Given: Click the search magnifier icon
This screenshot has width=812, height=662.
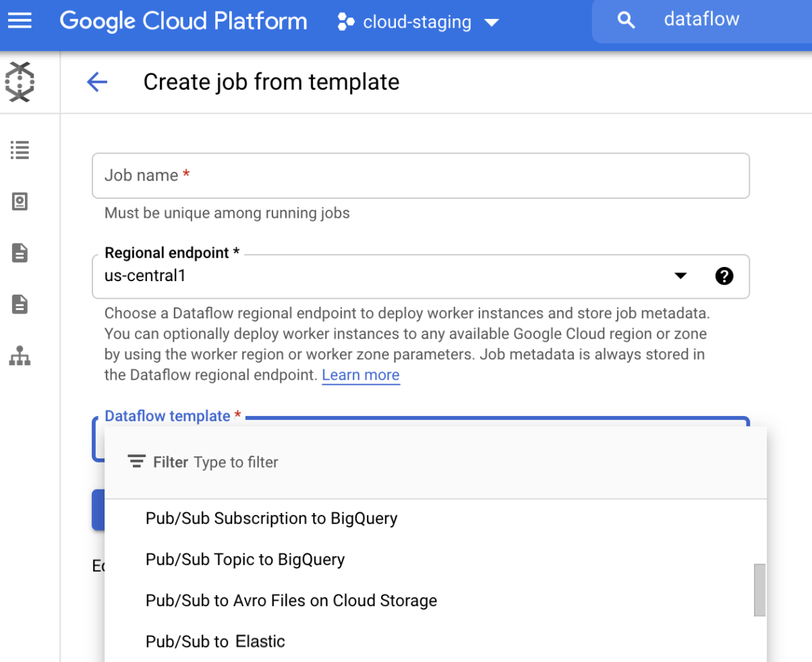Looking at the screenshot, I should [x=626, y=20].
